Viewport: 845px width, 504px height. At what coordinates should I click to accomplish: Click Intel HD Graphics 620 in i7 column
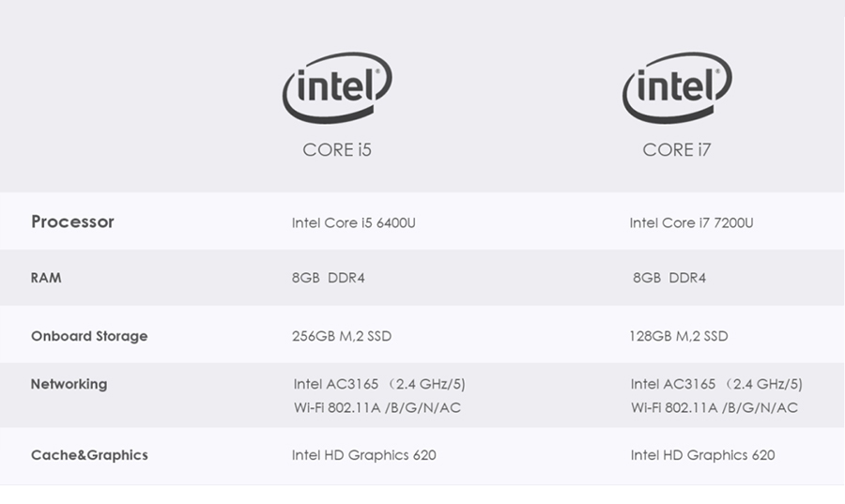point(702,455)
